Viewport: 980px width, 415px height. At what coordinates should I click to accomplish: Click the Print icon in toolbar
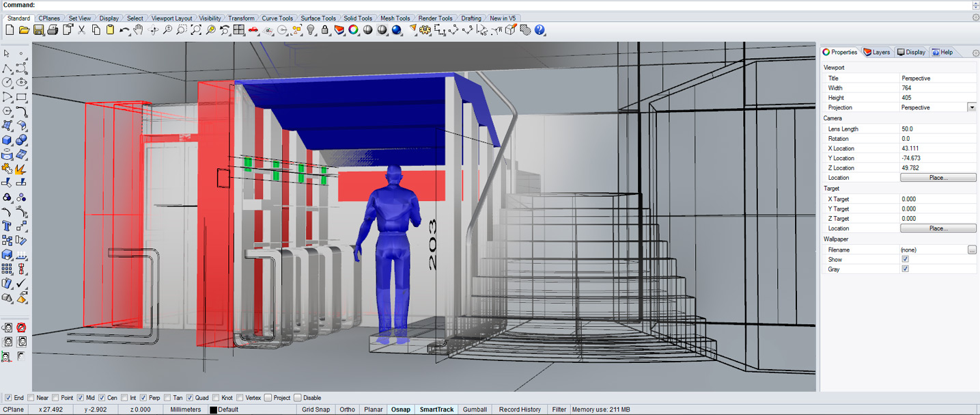[53, 30]
